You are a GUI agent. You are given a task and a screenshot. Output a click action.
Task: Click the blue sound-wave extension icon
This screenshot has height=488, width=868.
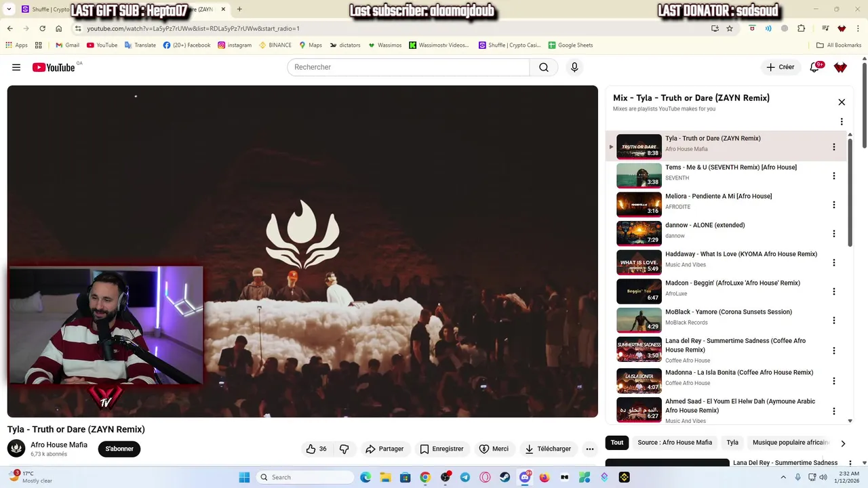(768, 28)
